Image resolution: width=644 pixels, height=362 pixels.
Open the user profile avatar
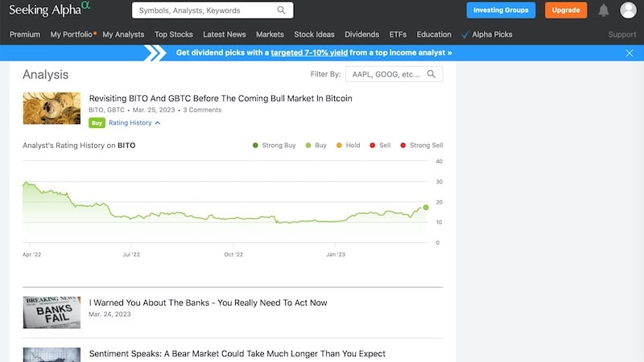coord(628,10)
